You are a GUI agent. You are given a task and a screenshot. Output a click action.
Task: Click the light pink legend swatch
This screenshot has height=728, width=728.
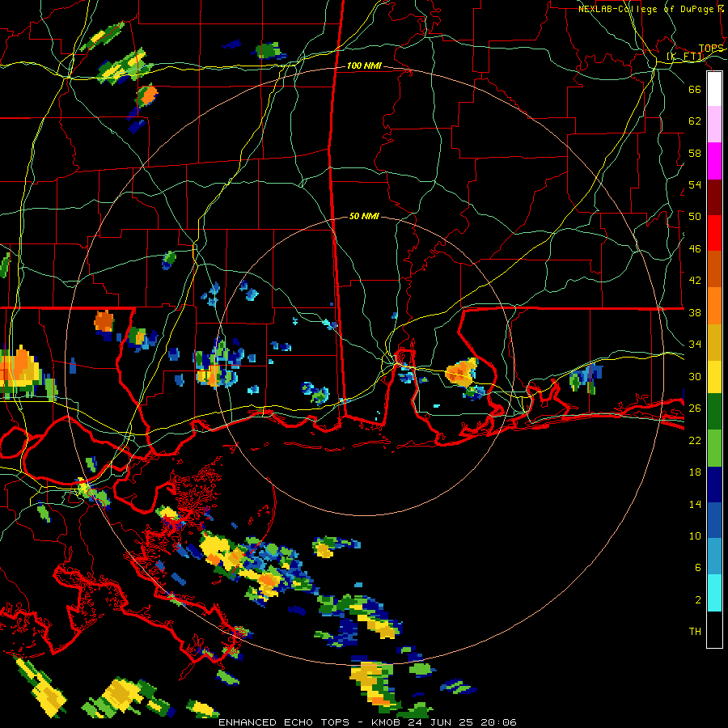tap(714, 125)
